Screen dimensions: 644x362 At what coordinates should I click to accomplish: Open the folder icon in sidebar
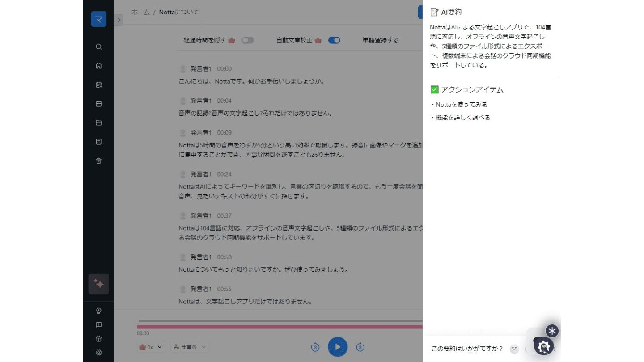[99, 123]
